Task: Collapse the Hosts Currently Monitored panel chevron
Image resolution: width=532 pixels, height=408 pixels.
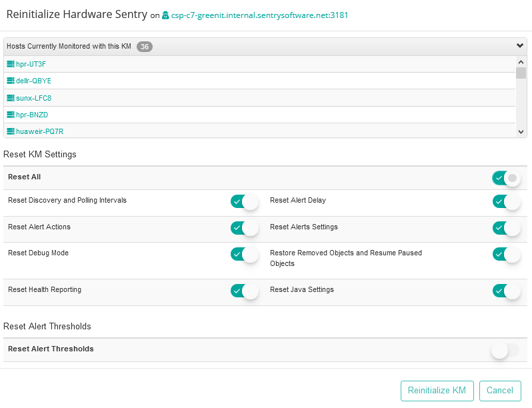Action: [520, 46]
